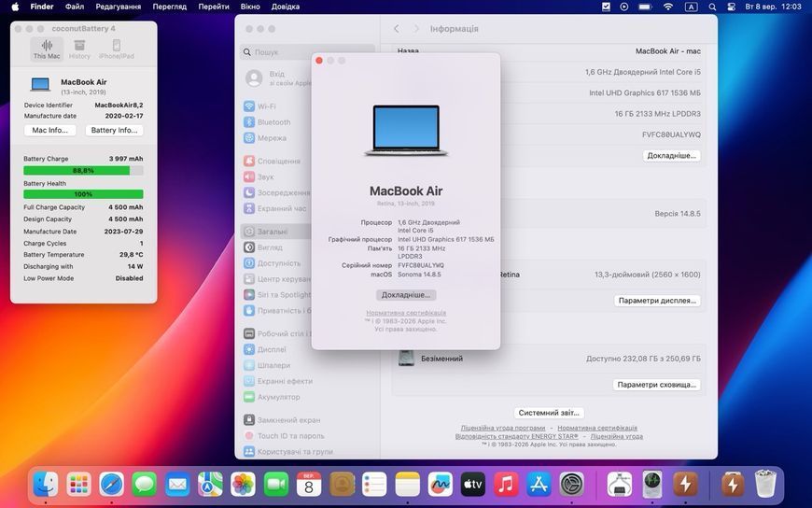Open ENERGY STAR compliance link
Screen dimensions: 812x508
pos(516,436)
